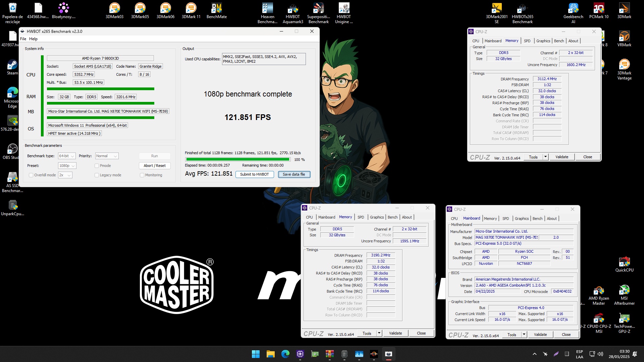The width and height of the screenshot is (644, 362).
Task: Click DRAM Frequency 3112.4 MHz value field
Action: click(x=547, y=79)
